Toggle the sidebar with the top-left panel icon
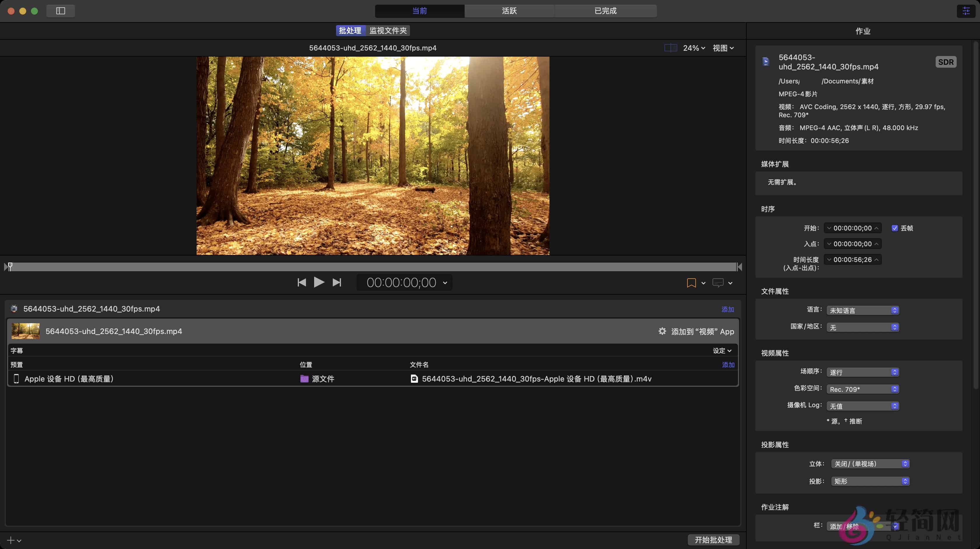 point(60,11)
